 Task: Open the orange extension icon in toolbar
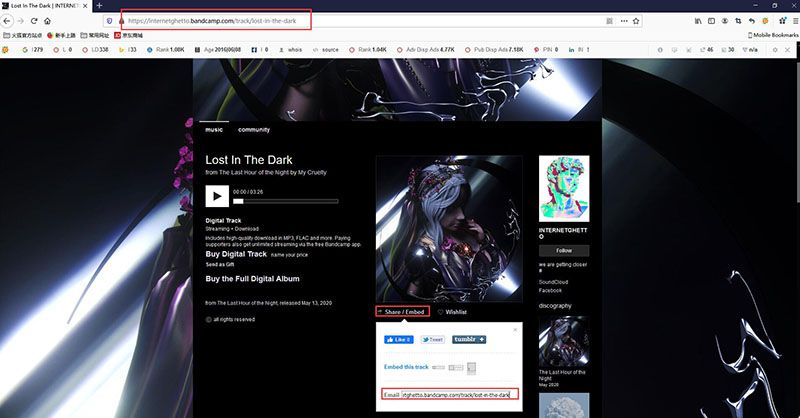point(765,21)
